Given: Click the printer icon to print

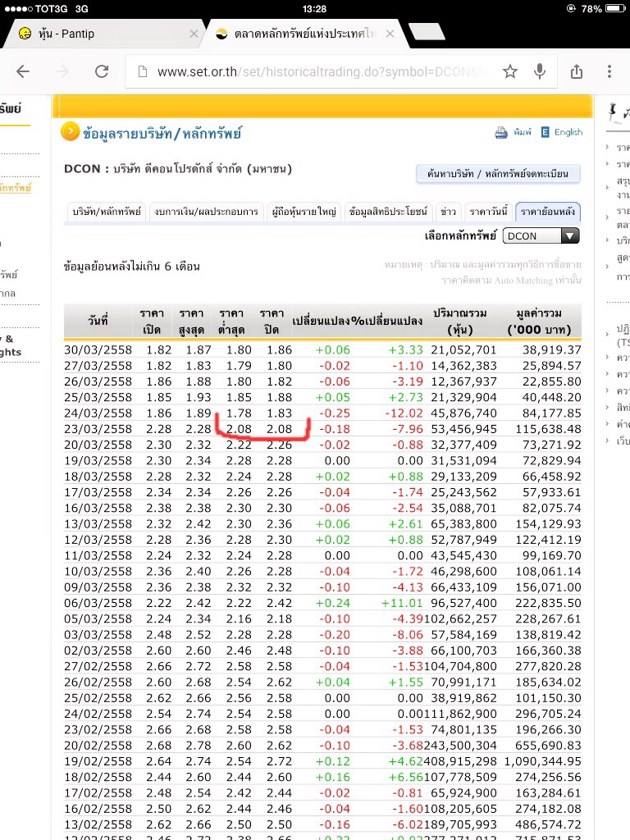Looking at the screenshot, I should click(x=501, y=132).
